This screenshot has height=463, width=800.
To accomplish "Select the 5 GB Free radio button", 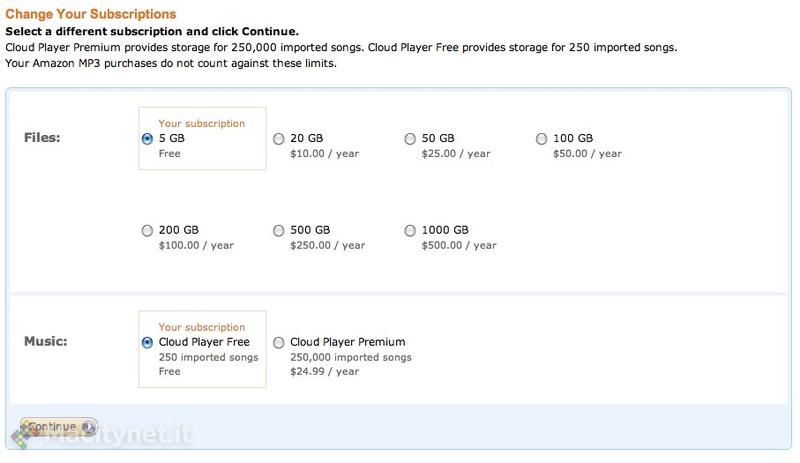I will point(147,139).
